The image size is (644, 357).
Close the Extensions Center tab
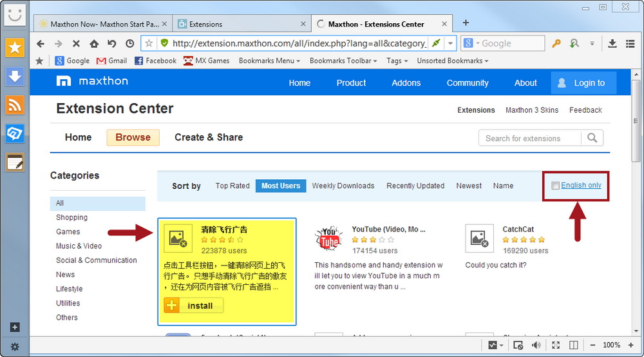tap(444, 24)
